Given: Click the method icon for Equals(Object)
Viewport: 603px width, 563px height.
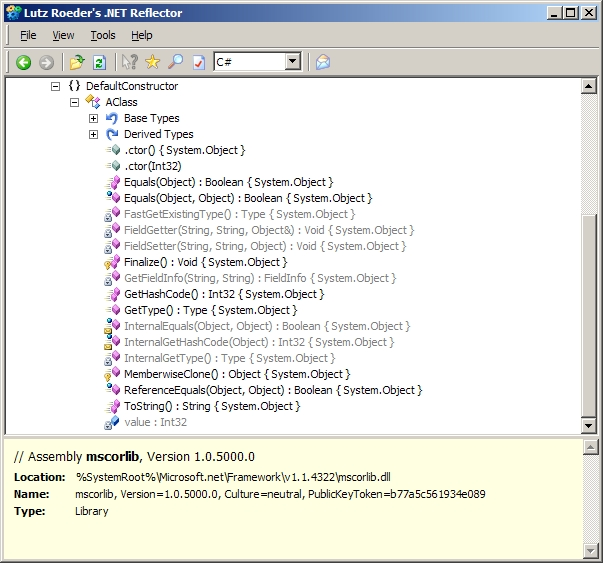Looking at the screenshot, I should coord(113,182).
